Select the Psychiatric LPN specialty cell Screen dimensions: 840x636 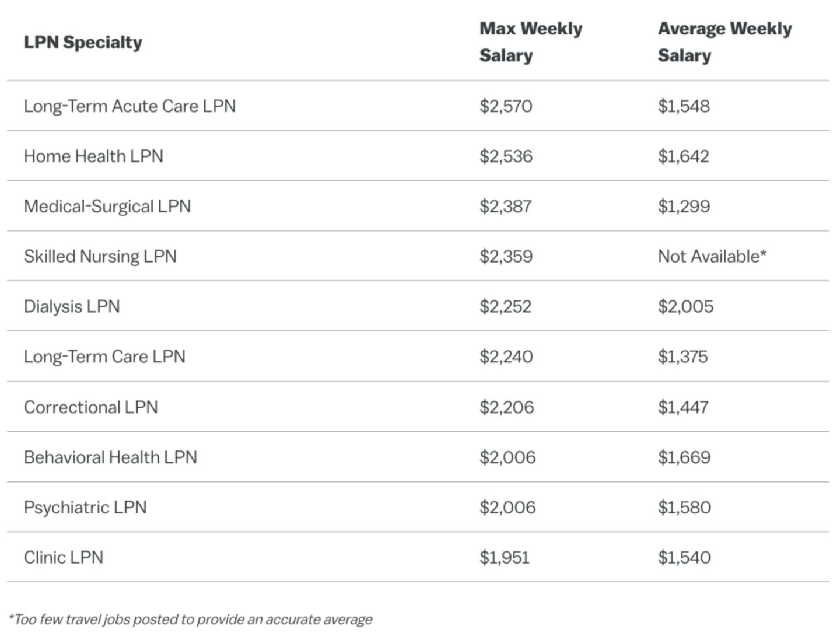(x=85, y=508)
